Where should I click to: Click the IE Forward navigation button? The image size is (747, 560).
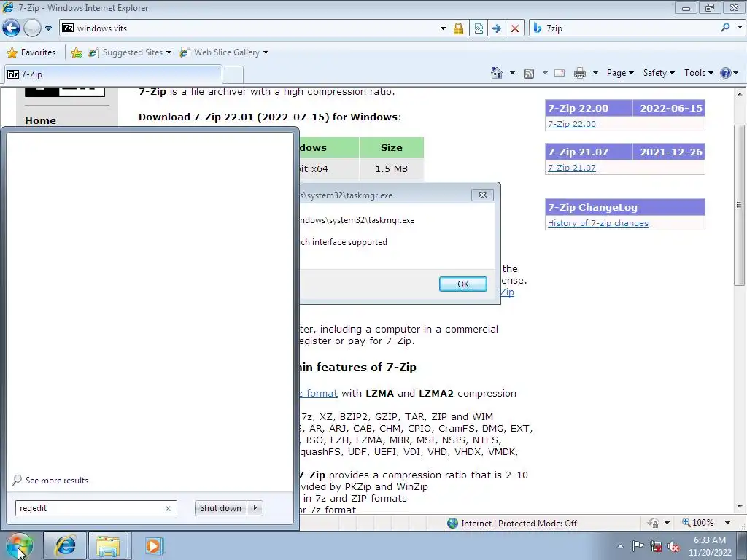(32, 28)
